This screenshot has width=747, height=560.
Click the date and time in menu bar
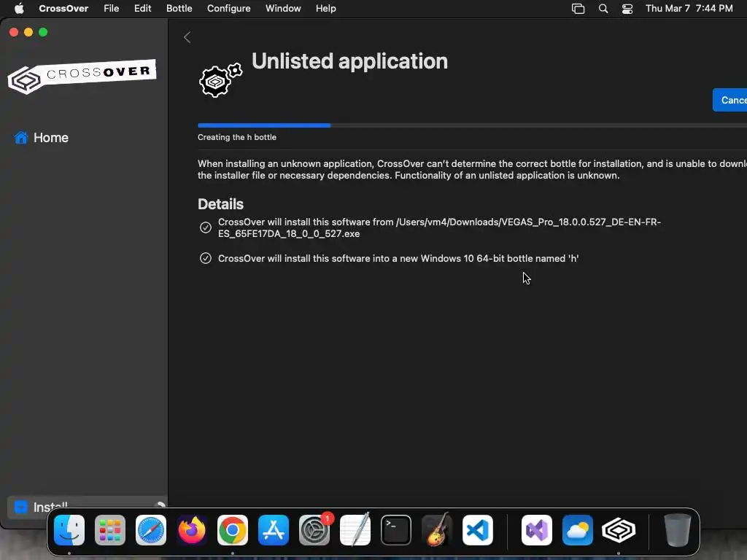coord(689,8)
